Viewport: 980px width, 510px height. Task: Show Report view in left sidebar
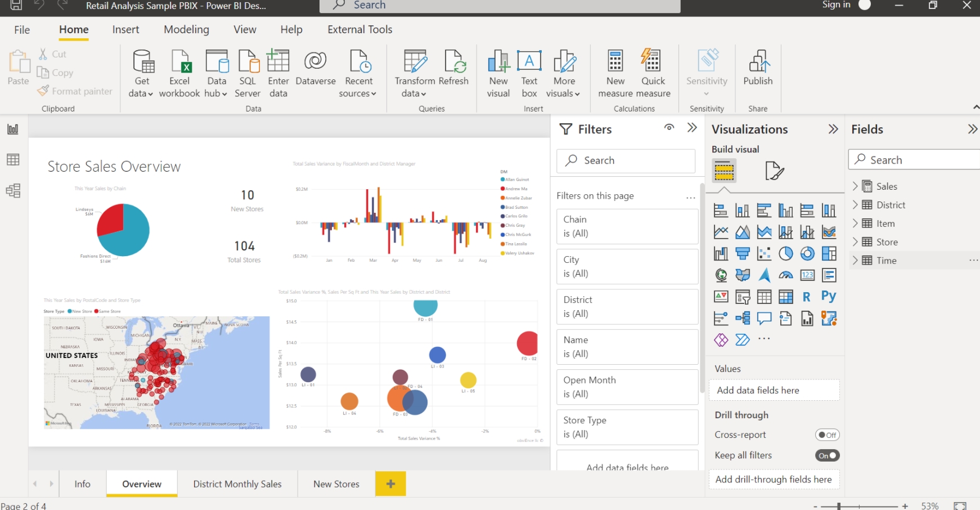13,129
